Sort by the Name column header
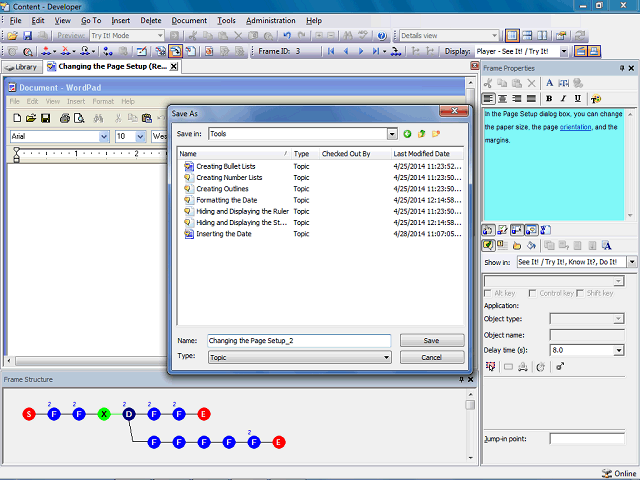 click(234, 154)
